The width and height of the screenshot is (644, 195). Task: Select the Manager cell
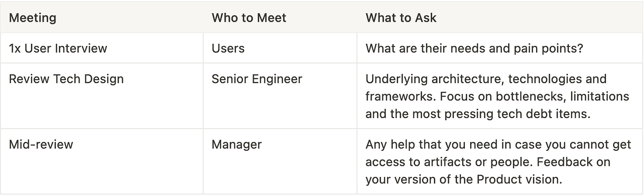(280, 161)
